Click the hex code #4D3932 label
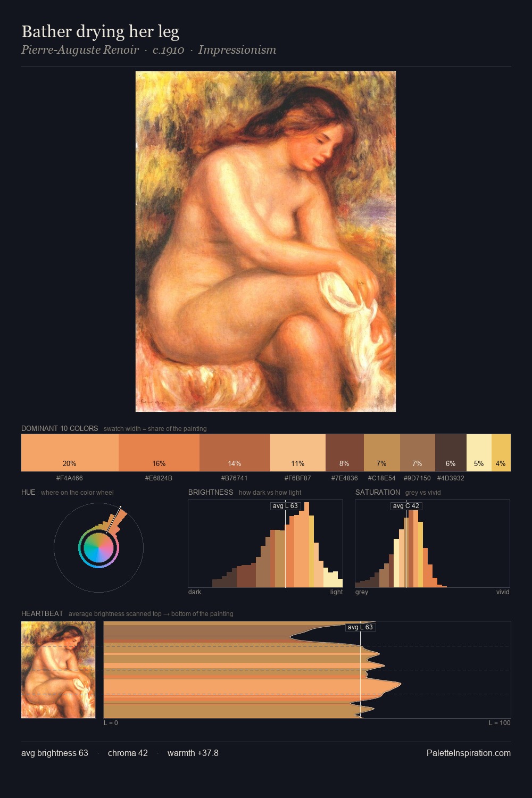The image size is (532, 798). coord(451,478)
